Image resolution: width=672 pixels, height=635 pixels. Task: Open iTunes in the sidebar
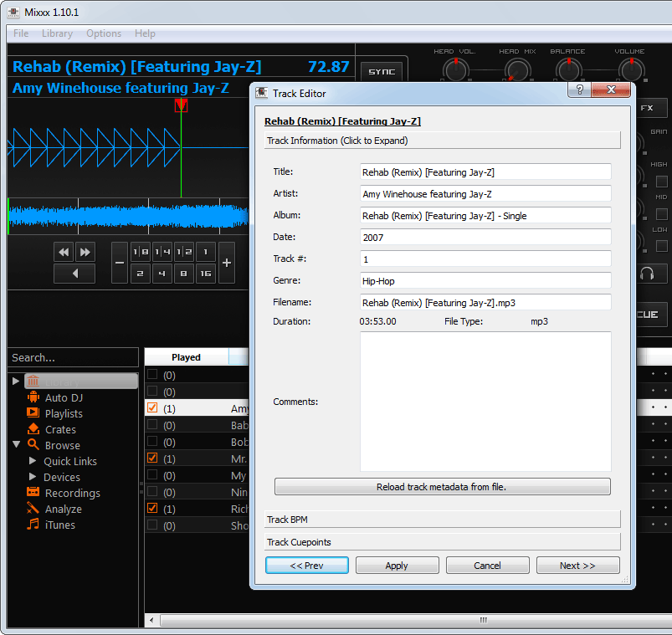click(59, 525)
